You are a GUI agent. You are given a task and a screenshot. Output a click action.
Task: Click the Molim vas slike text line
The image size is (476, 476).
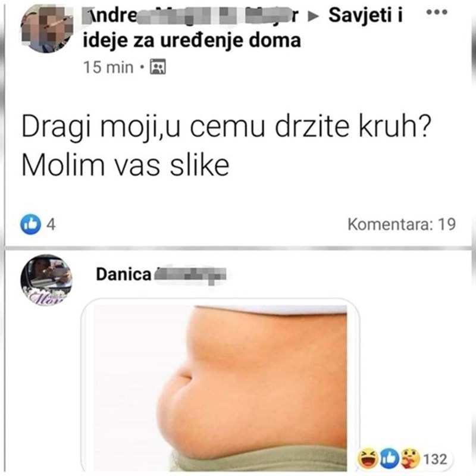126,166
